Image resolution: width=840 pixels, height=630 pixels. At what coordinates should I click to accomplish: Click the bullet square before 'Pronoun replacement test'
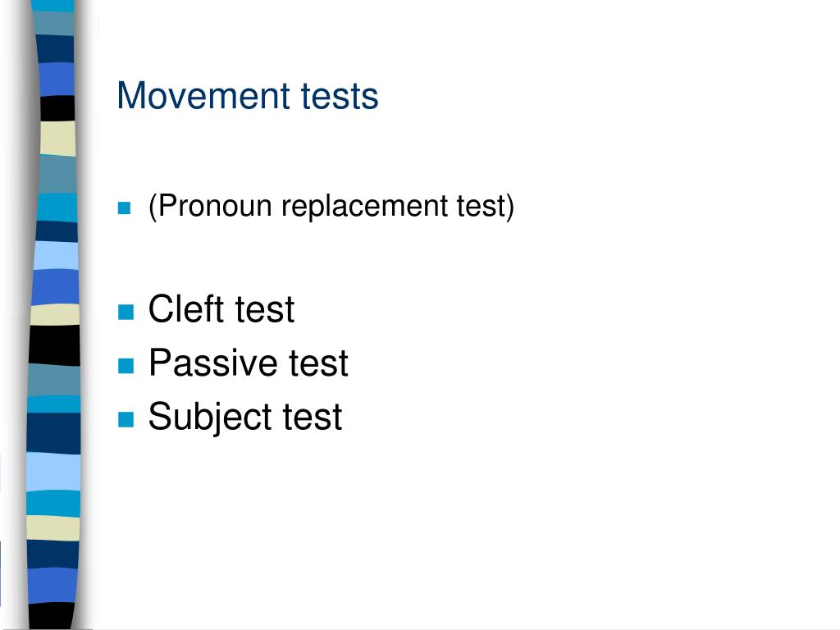point(125,208)
